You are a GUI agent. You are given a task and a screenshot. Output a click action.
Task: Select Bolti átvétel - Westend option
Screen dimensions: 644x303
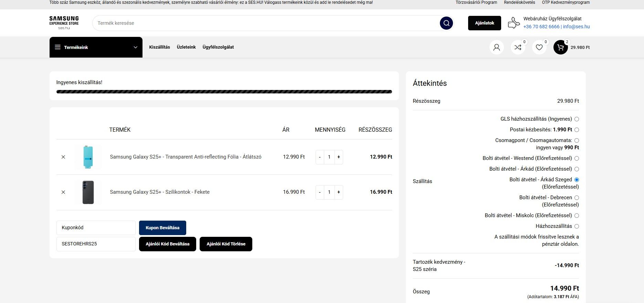(x=577, y=158)
